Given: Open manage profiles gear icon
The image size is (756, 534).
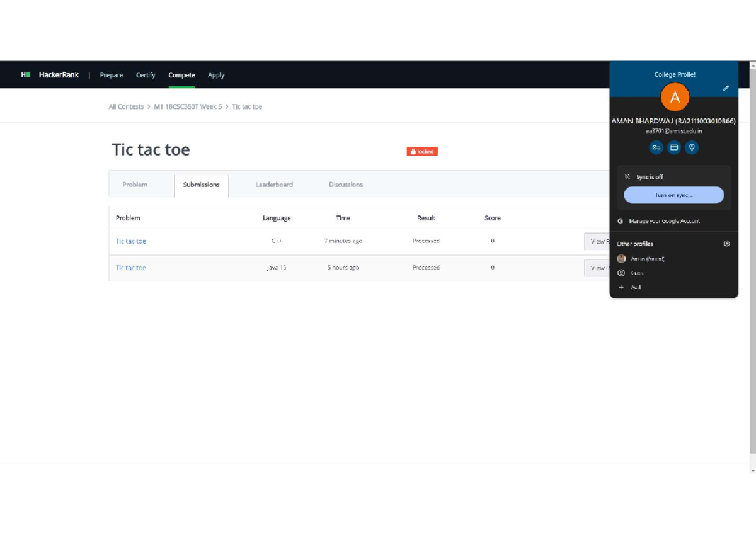Looking at the screenshot, I should pyautogui.click(x=726, y=244).
